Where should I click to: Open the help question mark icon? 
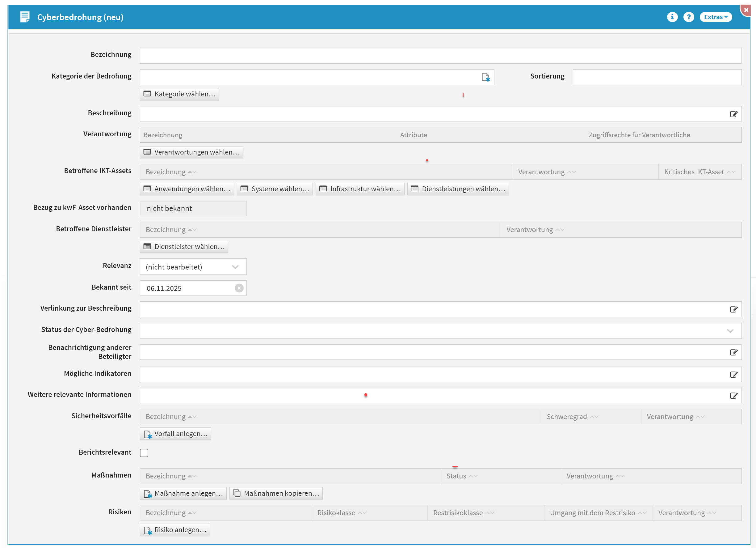pyautogui.click(x=688, y=17)
